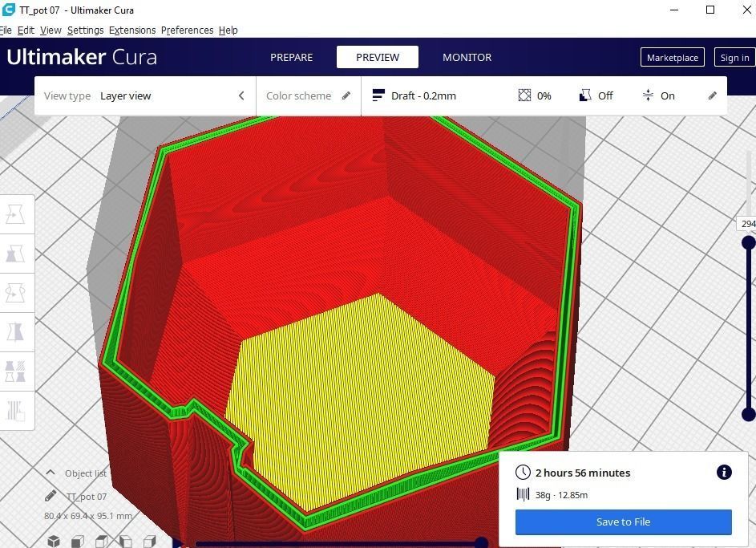Toggle the adhesion setting showing On
This screenshot has width=756, height=548.
coord(659,95)
